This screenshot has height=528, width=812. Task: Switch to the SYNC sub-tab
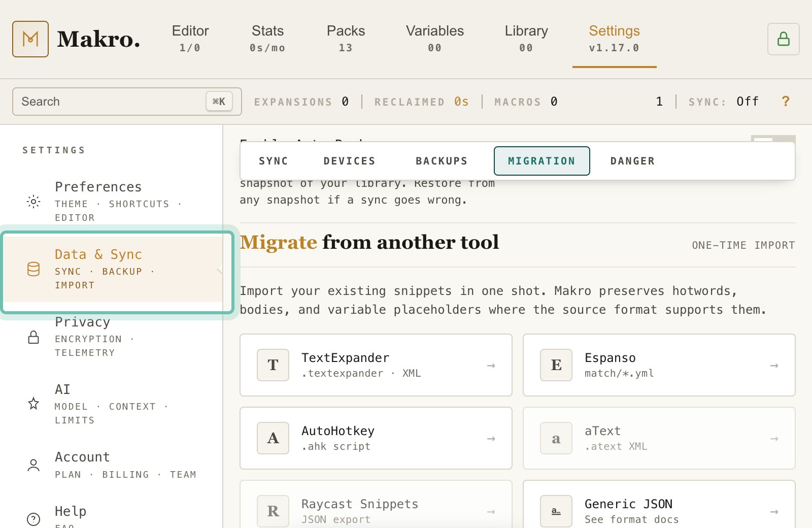coord(274,161)
